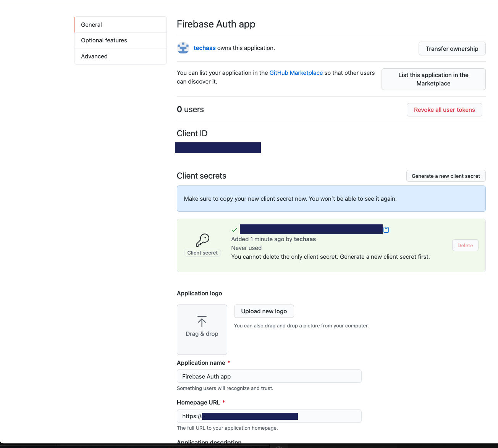Click the disabled Delete secret button

[x=465, y=245]
